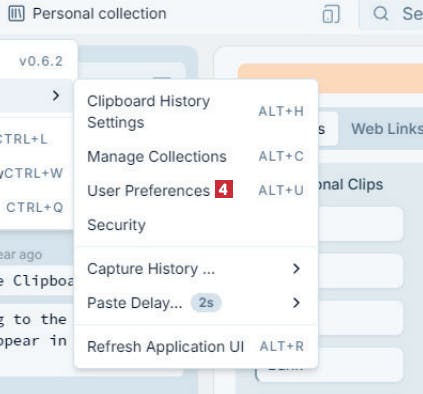Screen dimensions: 423x394
Task: Open User Preferences menu entry
Action: point(196,190)
